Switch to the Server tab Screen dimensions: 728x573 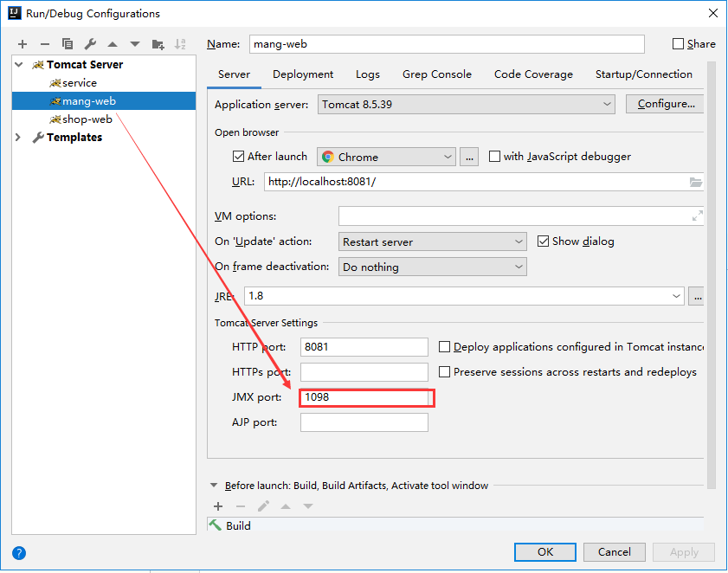(x=234, y=74)
